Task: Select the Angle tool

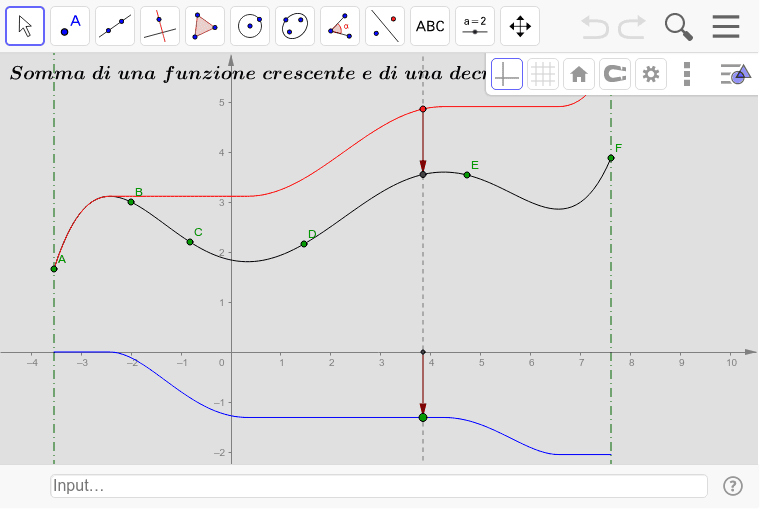Action: (340, 26)
